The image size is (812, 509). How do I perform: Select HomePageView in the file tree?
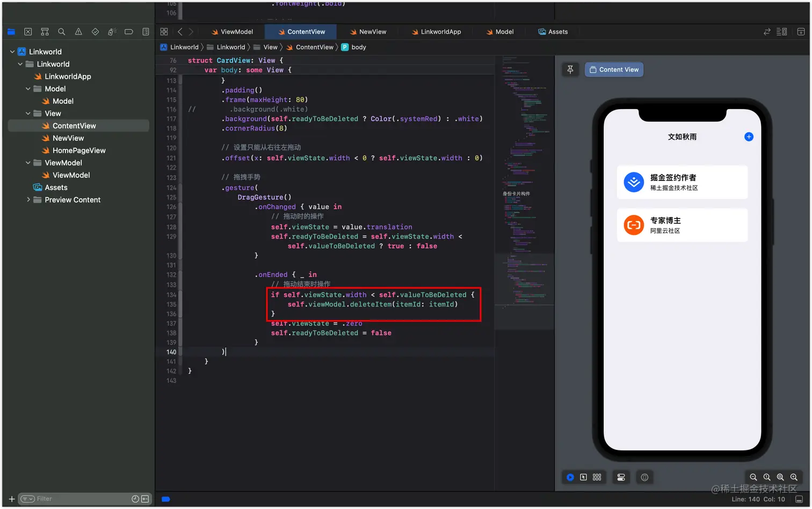click(x=79, y=150)
